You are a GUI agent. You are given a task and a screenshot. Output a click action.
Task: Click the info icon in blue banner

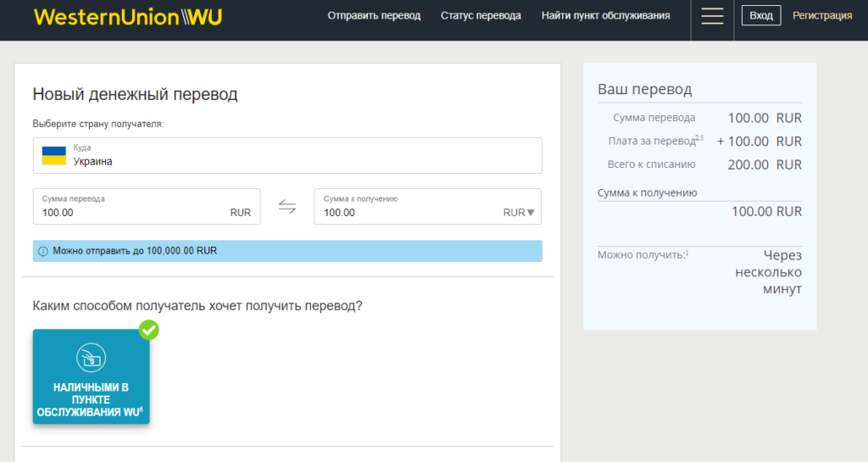(42, 251)
